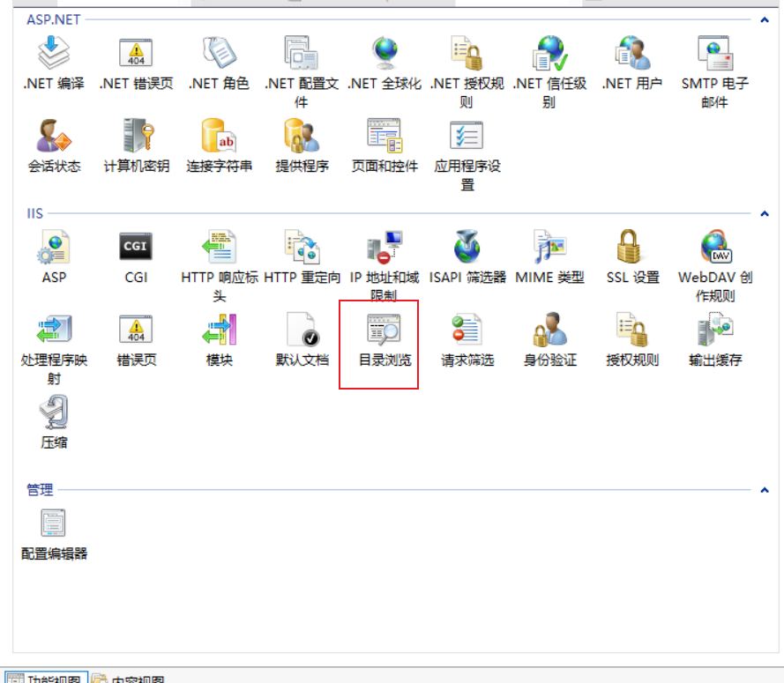Click the 管理 group header text

tap(40, 490)
